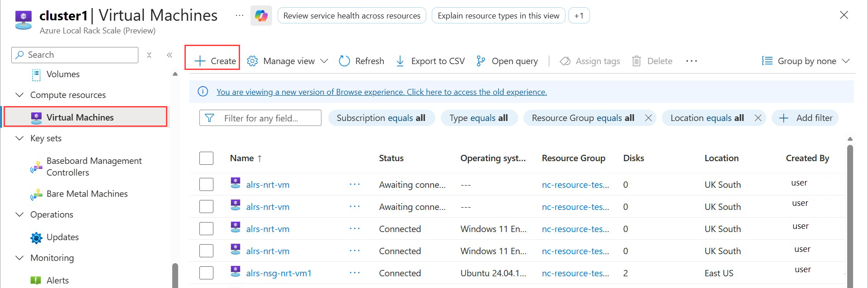Open the Group by none dropdown
Viewport: 868px width, 288px height.
tap(806, 61)
